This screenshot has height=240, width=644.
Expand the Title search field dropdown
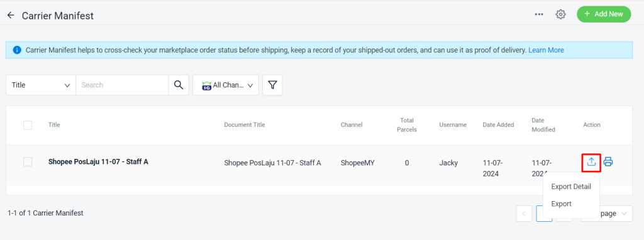41,85
